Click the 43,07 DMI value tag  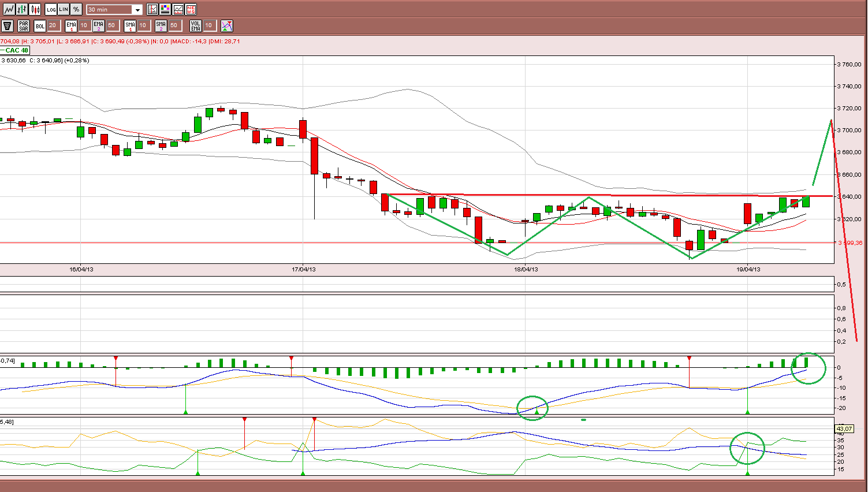(x=844, y=429)
